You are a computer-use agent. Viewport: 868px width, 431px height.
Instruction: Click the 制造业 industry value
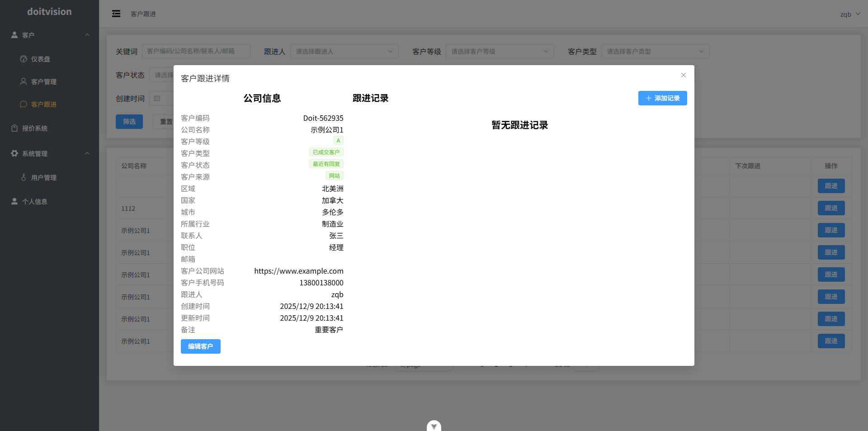click(332, 224)
